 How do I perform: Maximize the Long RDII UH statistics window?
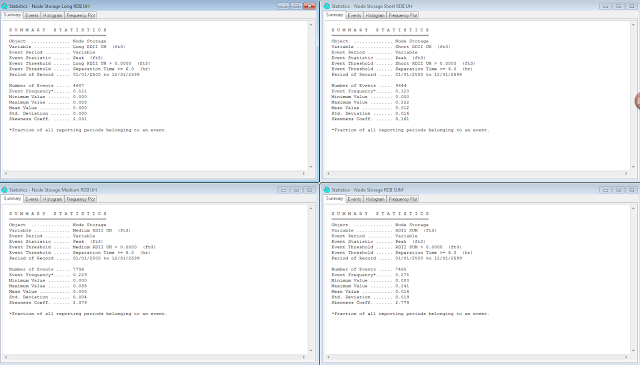click(296, 6)
